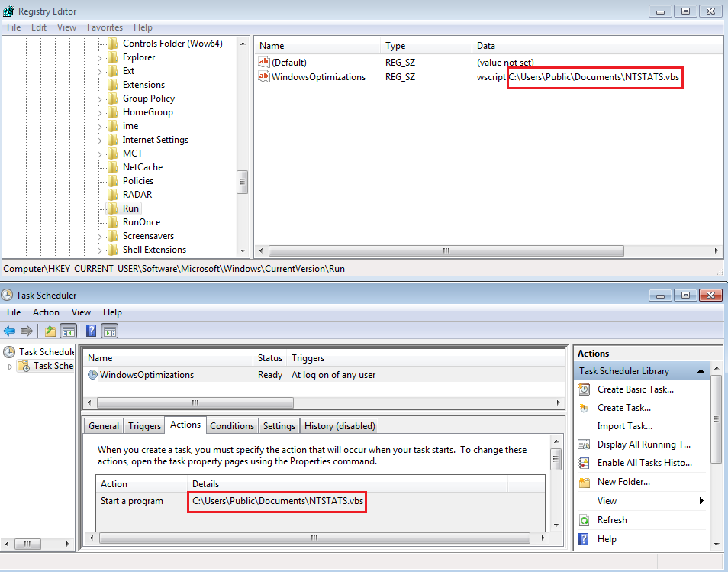Toggle the Show/Hide Console Tree toolbar icon
This screenshot has height=572, width=728.
(68, 331)
